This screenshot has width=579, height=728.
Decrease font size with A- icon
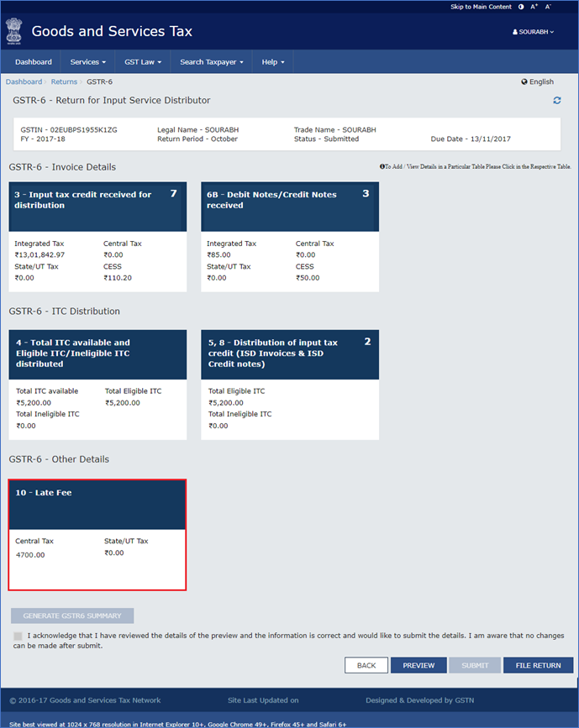tap(548, 7)
